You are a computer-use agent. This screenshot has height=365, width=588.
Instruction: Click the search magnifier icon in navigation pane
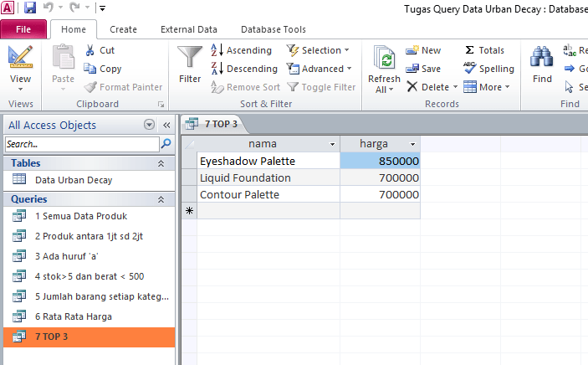(166, 143)
